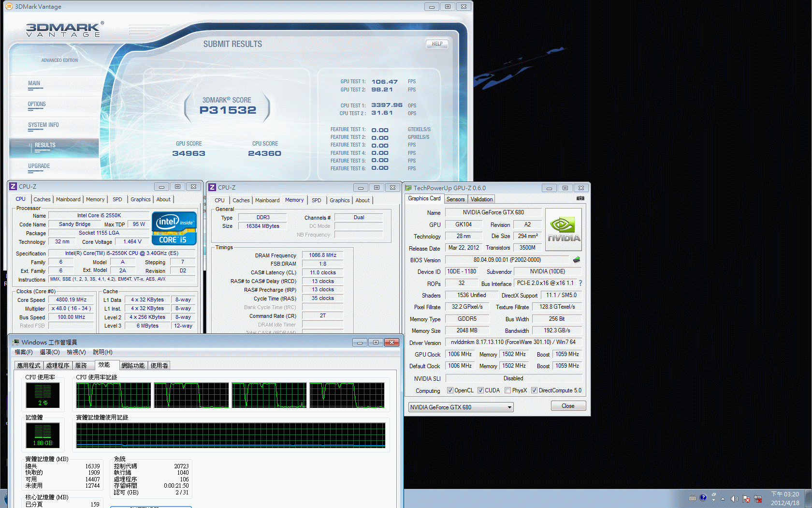
Task: Open Mainboard tab in right CPU-Z window
Action: tap(267, 200)
